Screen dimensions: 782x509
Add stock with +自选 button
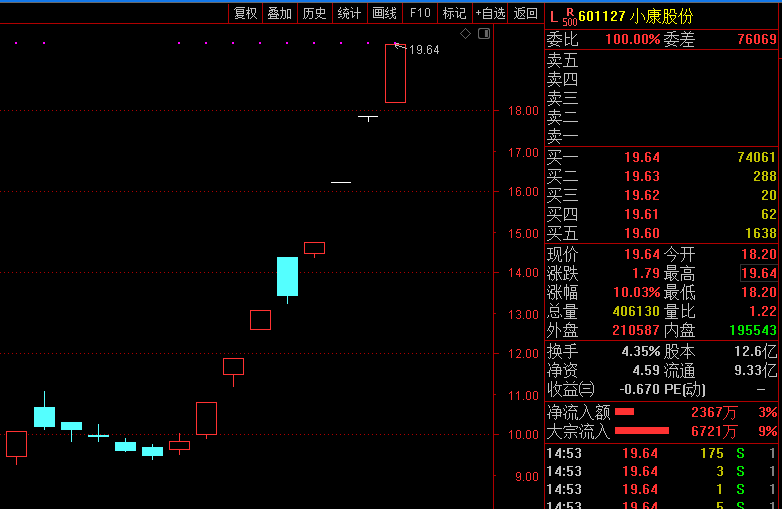click(x=490, y=13)
